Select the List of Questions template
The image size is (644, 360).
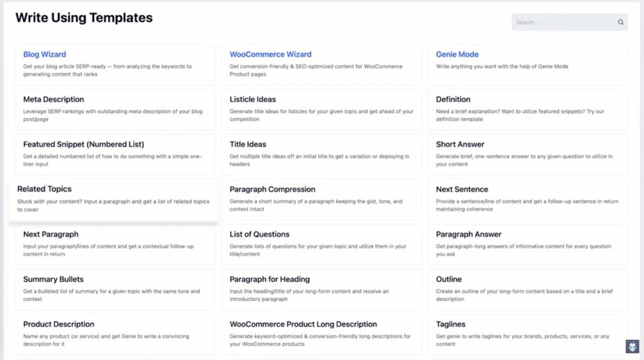[321, 244]
